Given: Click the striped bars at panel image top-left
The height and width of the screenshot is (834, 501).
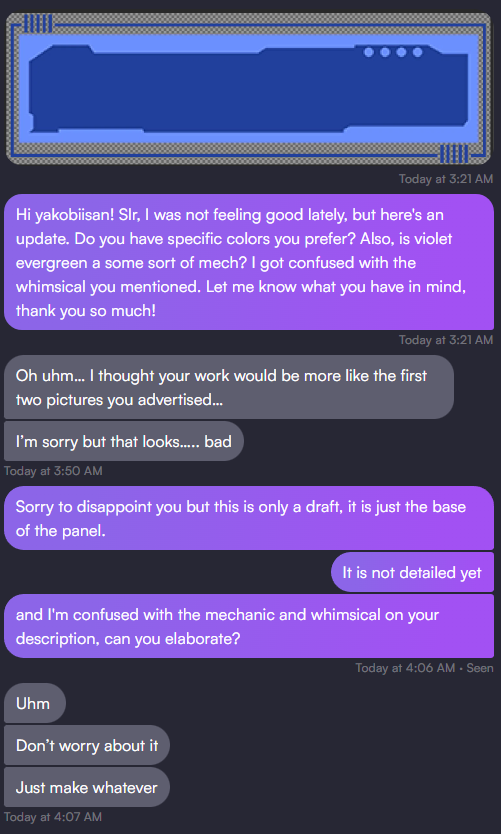Looking at the screenshot, I should pyautogui.click(x=38, y=24).
